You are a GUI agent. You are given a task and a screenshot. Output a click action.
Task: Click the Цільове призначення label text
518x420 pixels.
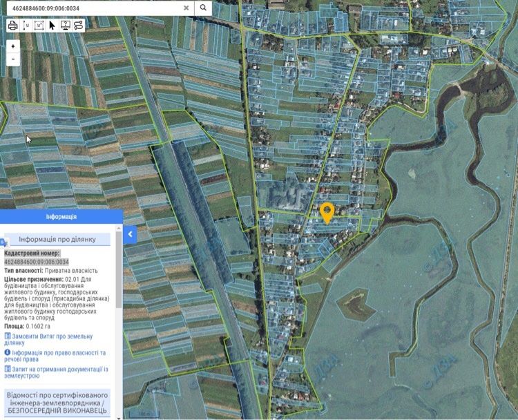pos(34,279)
